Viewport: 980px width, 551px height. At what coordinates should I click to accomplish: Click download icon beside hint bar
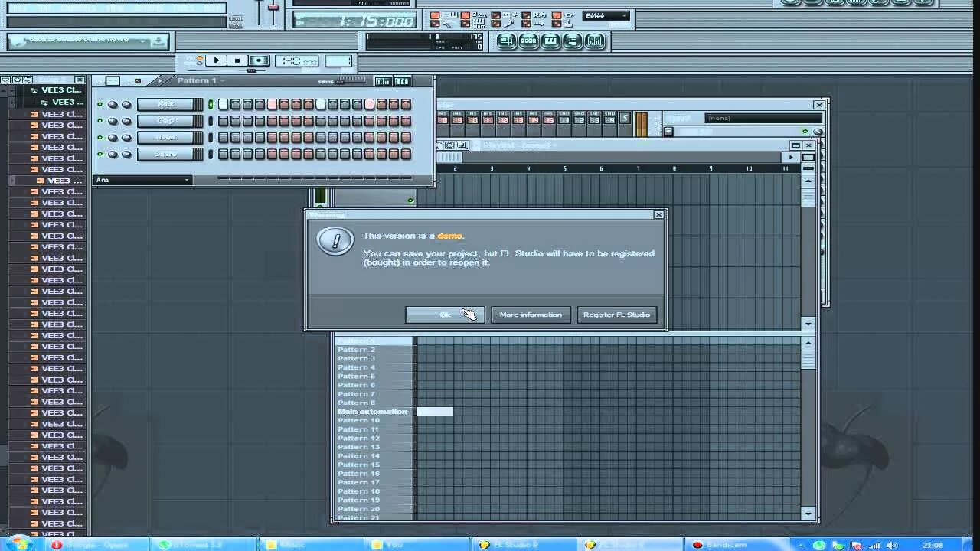[158, 41]
